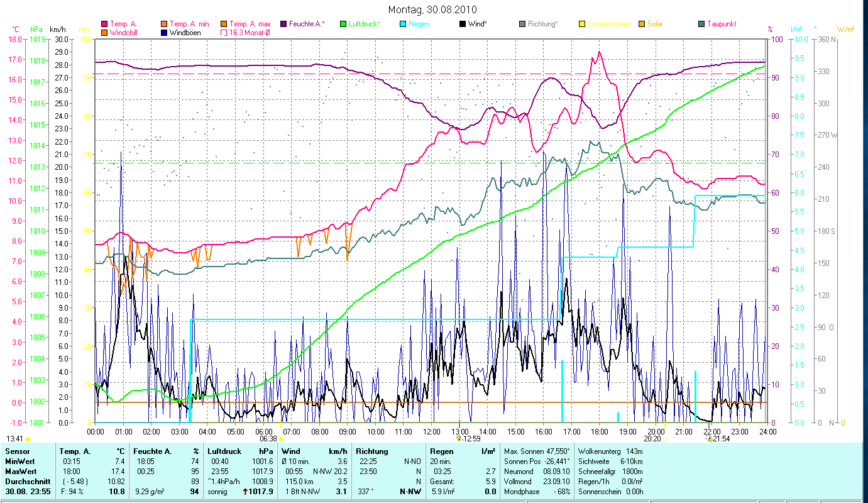868x503 pixels.
Task: Click the yellow Sonnenschein legend square
Action: (x=582, y=24)
